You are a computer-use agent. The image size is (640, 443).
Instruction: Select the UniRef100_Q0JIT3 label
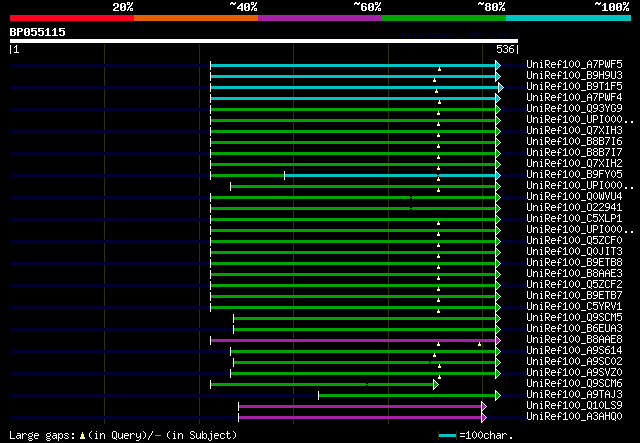pyautogui.click(x=574, y=252)
